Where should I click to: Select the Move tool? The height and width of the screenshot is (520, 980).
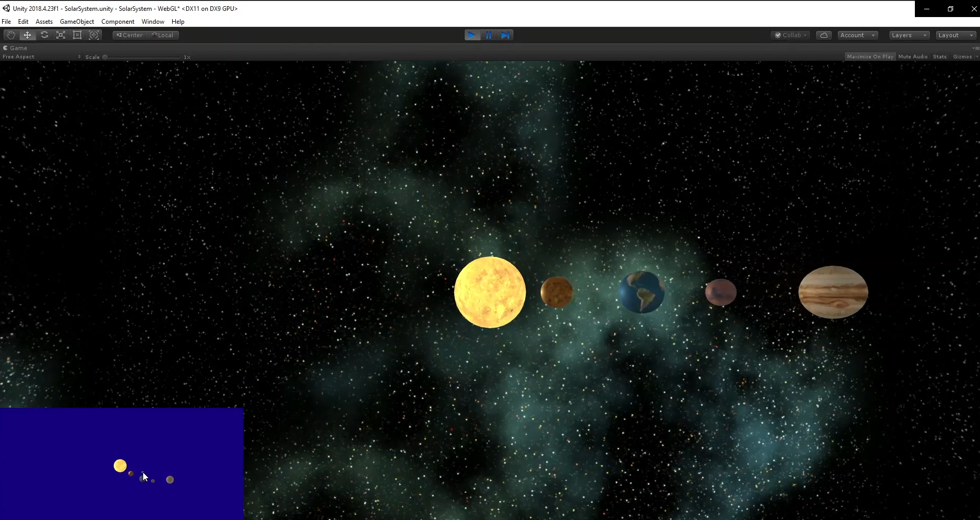[27, 35]
